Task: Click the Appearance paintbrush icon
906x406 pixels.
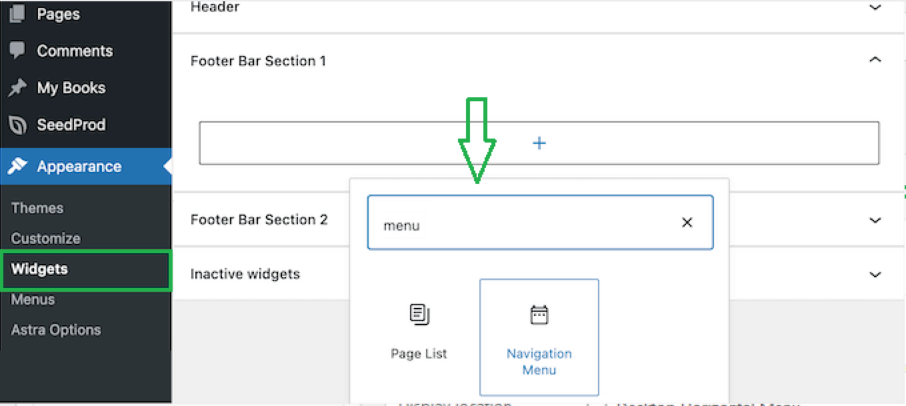Action: tap(17, 167)
